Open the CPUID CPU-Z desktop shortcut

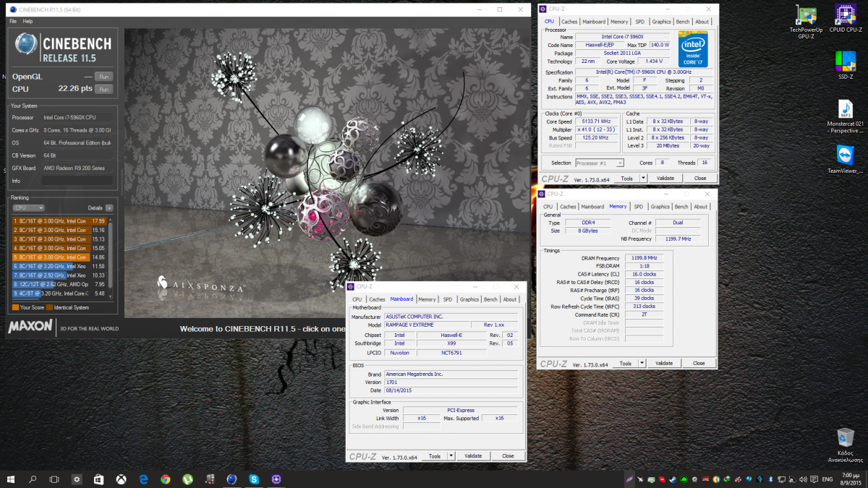click(x=846, y=19)
